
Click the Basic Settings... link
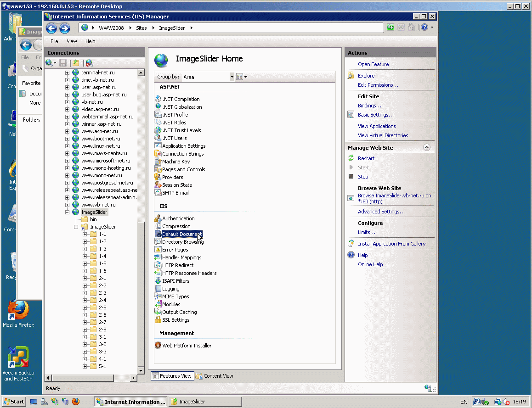[x=376, y=115]
